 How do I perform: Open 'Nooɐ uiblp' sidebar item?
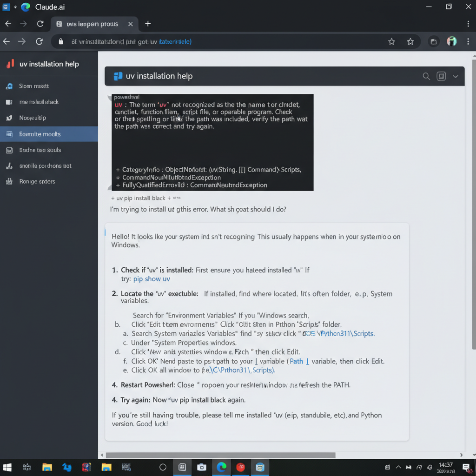pyautogui.click(x=49, y=118)
